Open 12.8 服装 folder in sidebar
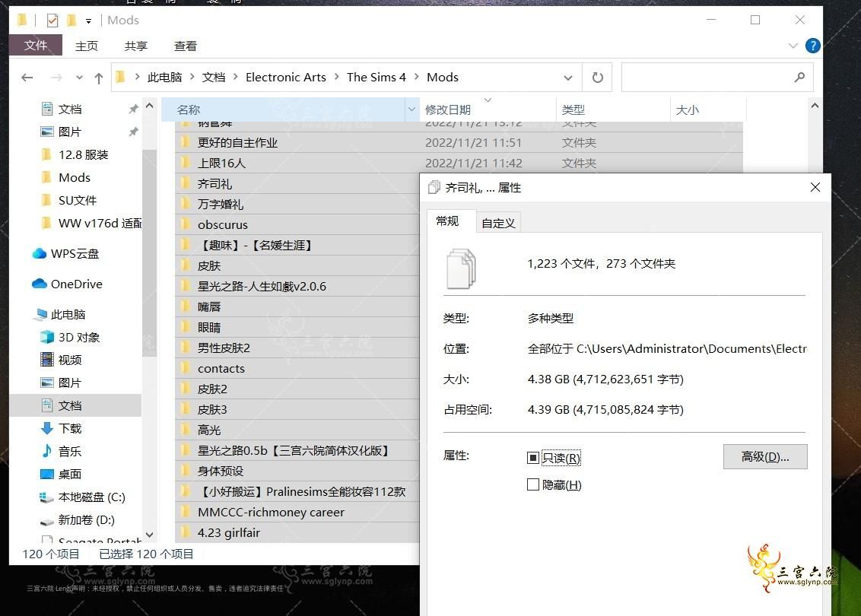The width and height of the screenshot is (861, 616). (83, 155)
